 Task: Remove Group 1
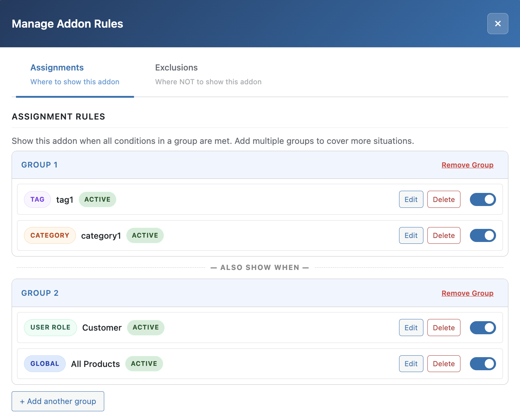467,165
